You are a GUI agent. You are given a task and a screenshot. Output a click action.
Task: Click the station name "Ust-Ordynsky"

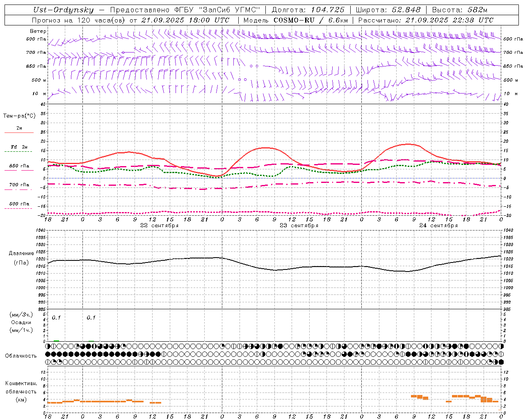63,10
